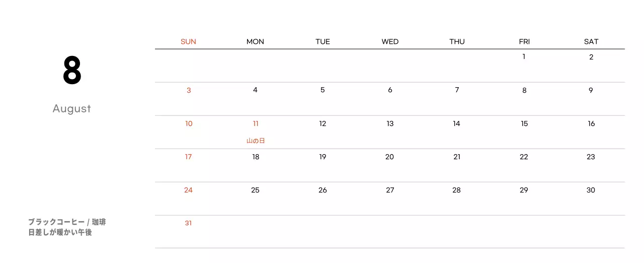
Task: Select the 山の日 holiday label
Action: pos(256,141)
